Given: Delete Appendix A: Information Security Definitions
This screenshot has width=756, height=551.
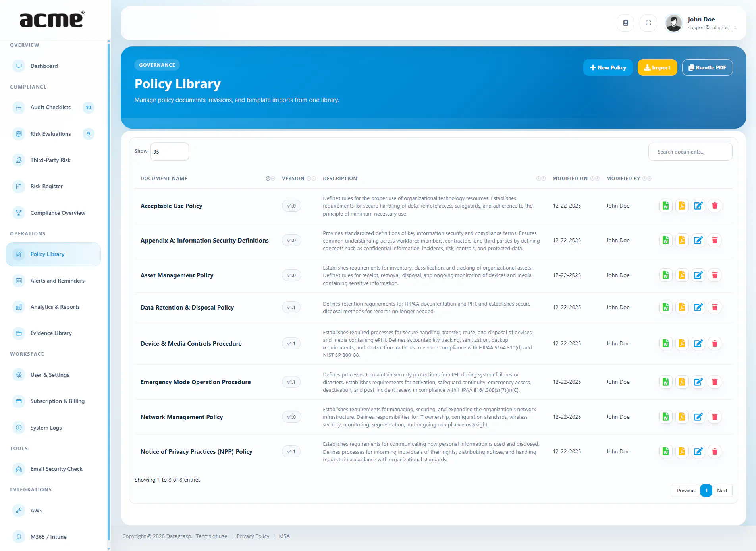Looking at the screenshot, I should pyautogui.click(x=714, y=240).
